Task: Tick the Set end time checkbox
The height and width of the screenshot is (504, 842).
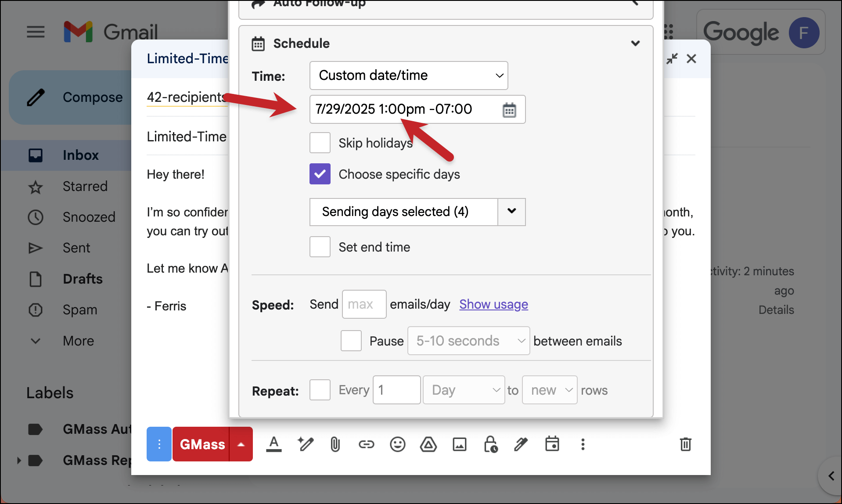Action: (x=320, y=247)
